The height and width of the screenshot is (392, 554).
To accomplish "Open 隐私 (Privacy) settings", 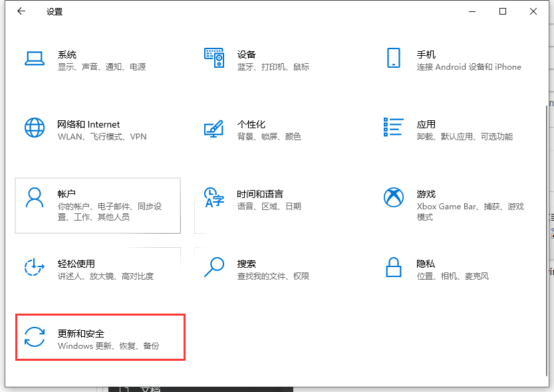I will pyautogui.click(x=426, y=266).
